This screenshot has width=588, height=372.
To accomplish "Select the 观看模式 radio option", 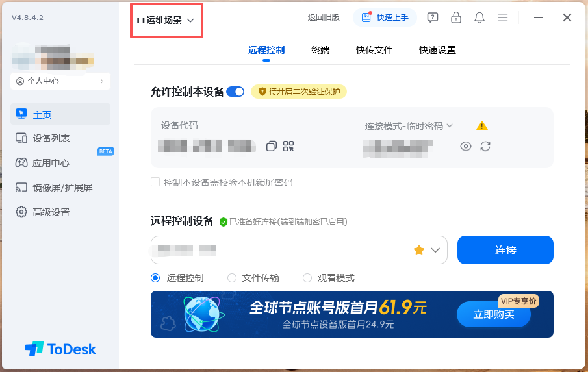I will coord(307,278).
